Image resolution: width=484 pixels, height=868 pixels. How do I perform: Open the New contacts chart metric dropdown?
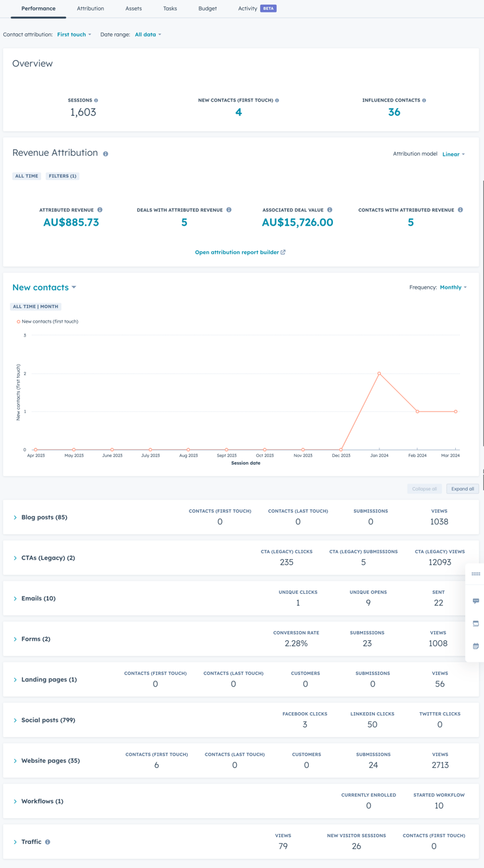coord(44,287)
